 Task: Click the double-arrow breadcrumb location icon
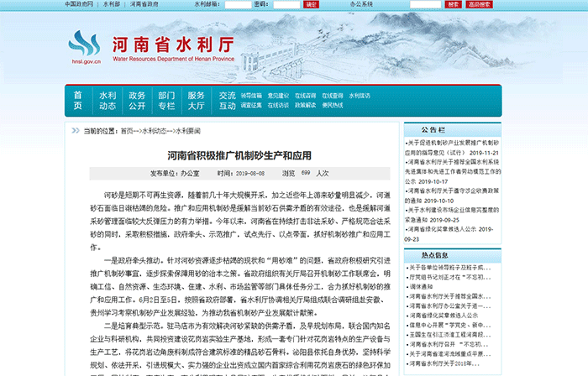click(75, 131)
